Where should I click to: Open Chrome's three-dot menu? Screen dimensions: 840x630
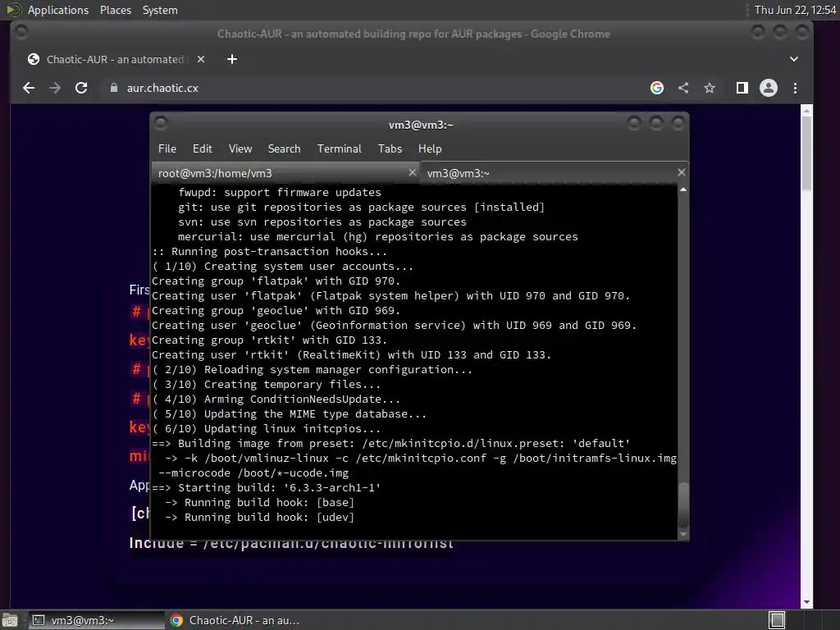[x=795, y=88]
